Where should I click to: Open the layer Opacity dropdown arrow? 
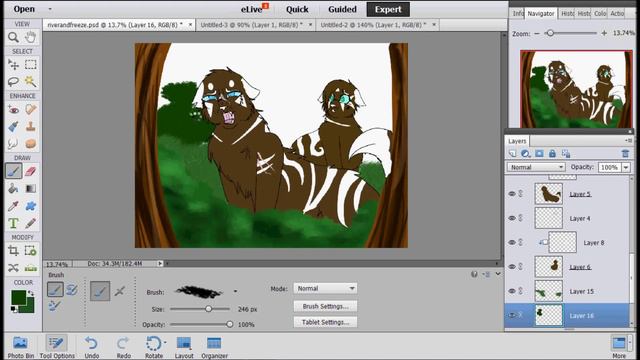pyautogui.click(x=626, y=167)
